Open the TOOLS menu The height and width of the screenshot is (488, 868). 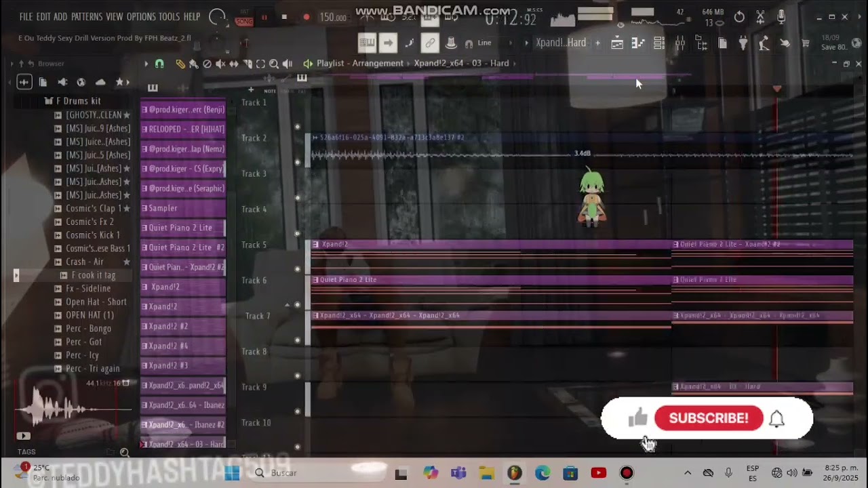(x=170, y=16)
